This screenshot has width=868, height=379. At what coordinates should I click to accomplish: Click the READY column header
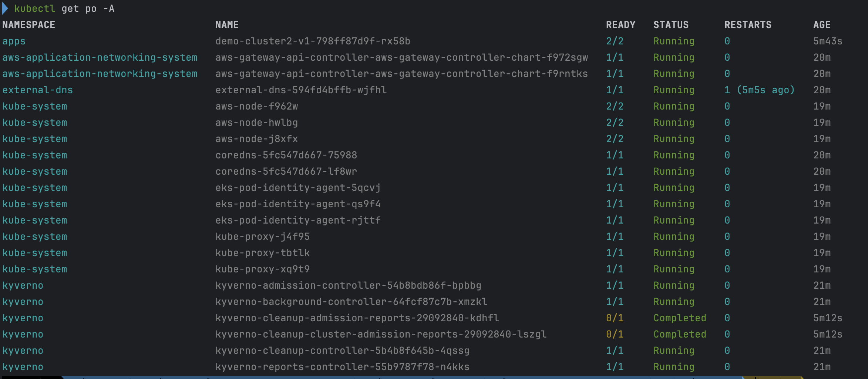click(620, 25)
